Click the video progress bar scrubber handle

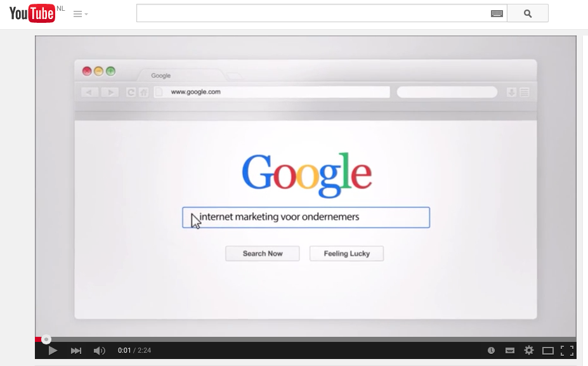click(46, 339)
